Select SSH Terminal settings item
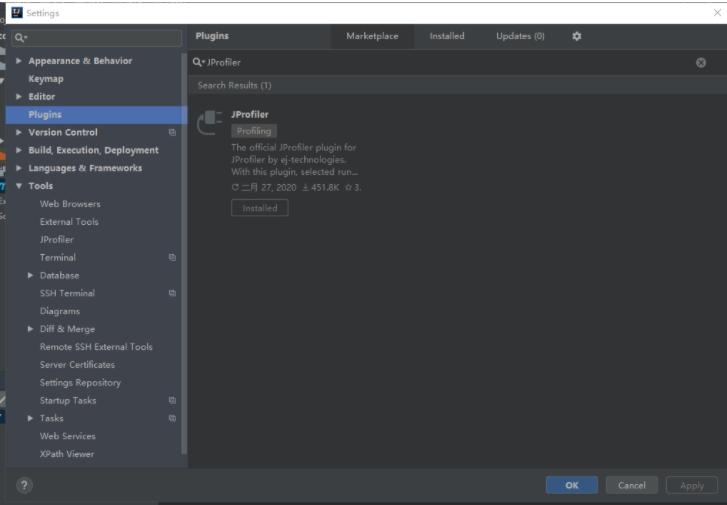The width and height of the screenshot is (727, 505). point(67,293)
